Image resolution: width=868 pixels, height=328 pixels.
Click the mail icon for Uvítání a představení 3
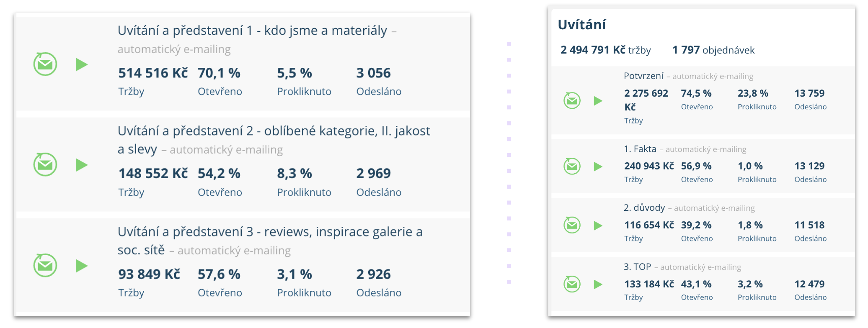45,266
